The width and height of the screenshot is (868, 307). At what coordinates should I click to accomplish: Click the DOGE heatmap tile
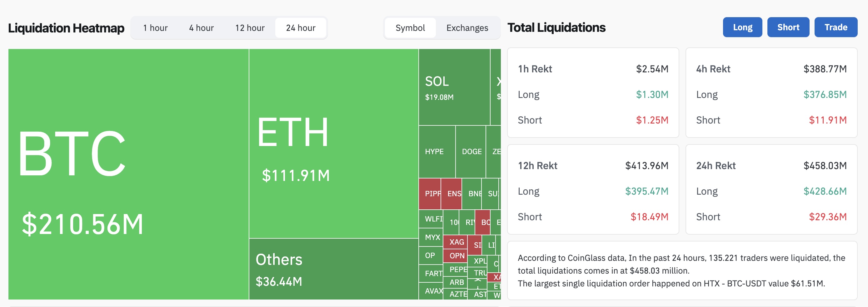(470, 152)
